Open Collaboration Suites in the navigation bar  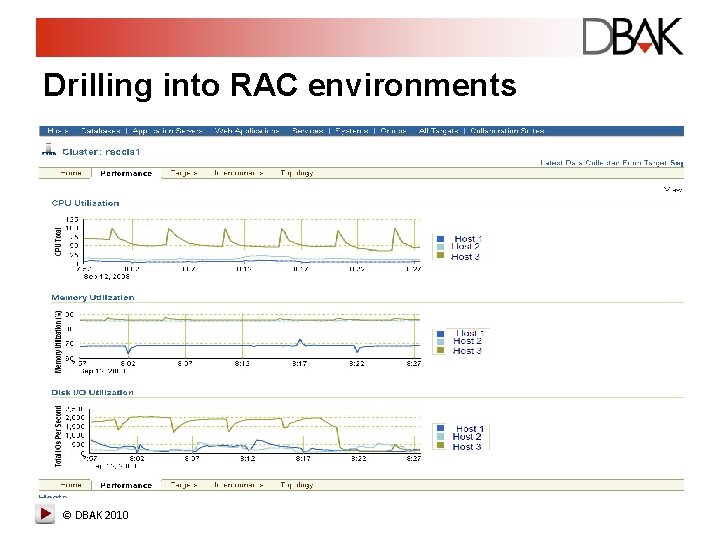coord(507,131)
